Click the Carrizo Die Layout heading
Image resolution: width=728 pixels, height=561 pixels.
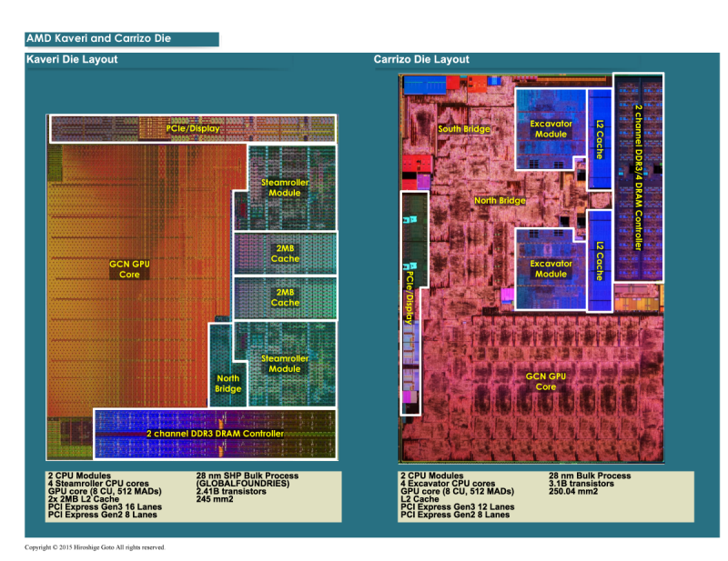(x=421, y=59)
